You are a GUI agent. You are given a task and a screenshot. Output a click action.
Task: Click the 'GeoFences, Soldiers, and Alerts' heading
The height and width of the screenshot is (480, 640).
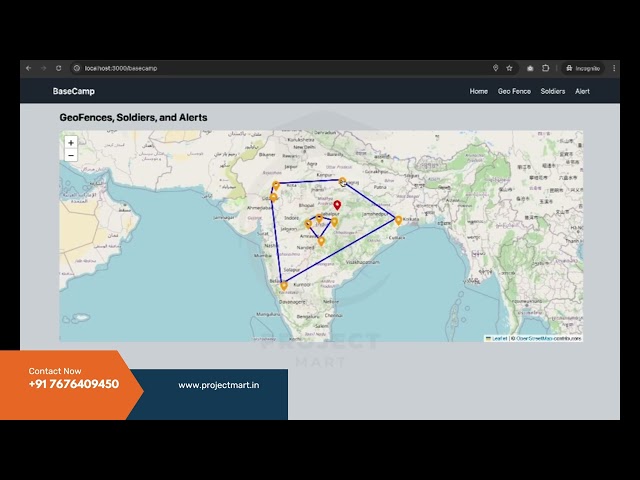tap(133, 118)
